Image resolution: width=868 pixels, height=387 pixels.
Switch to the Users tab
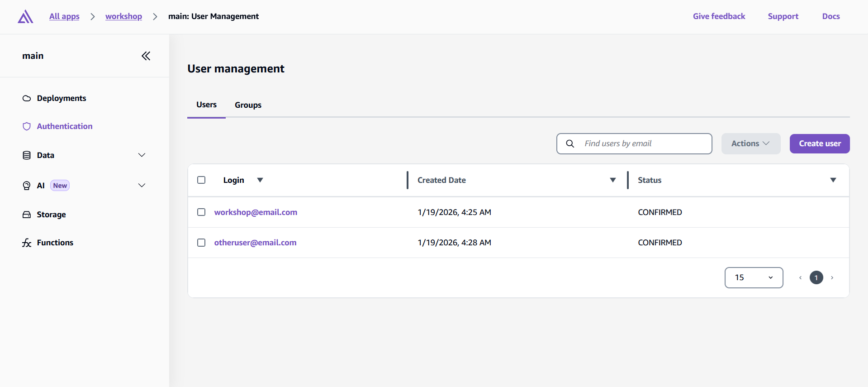click(x=206, y=105)
